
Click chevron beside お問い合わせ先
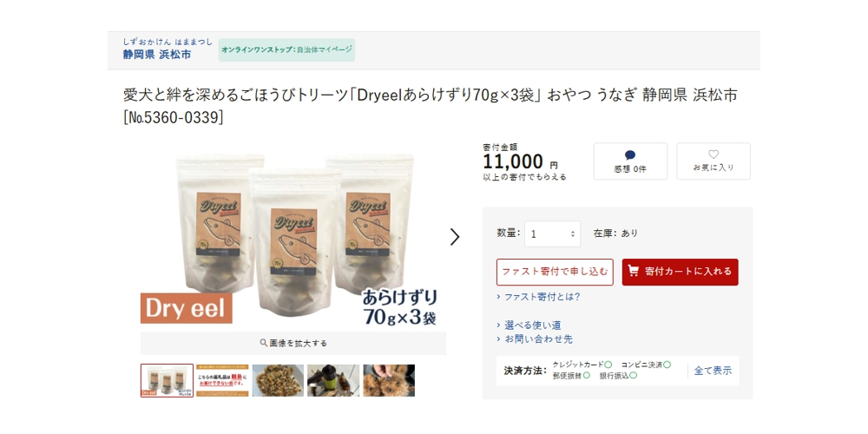point(499,339)
